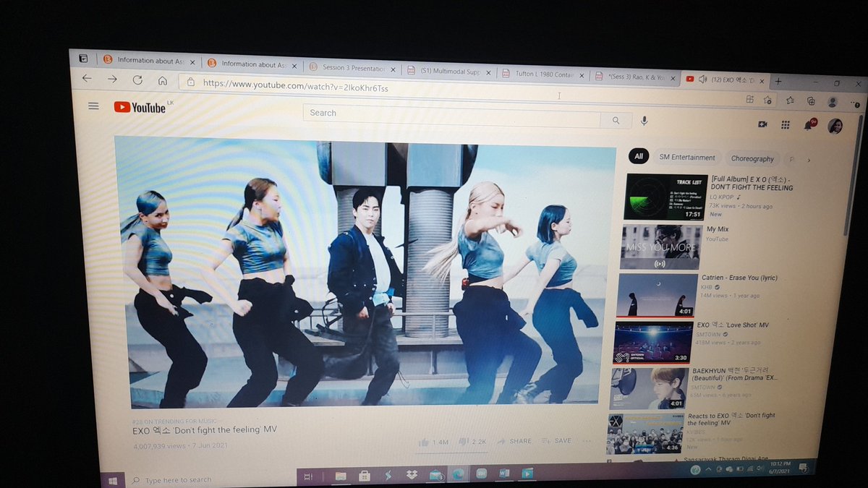Add this page to browser favorites
The width and height of the screenshot is (868, 488).
coord(767,100)
